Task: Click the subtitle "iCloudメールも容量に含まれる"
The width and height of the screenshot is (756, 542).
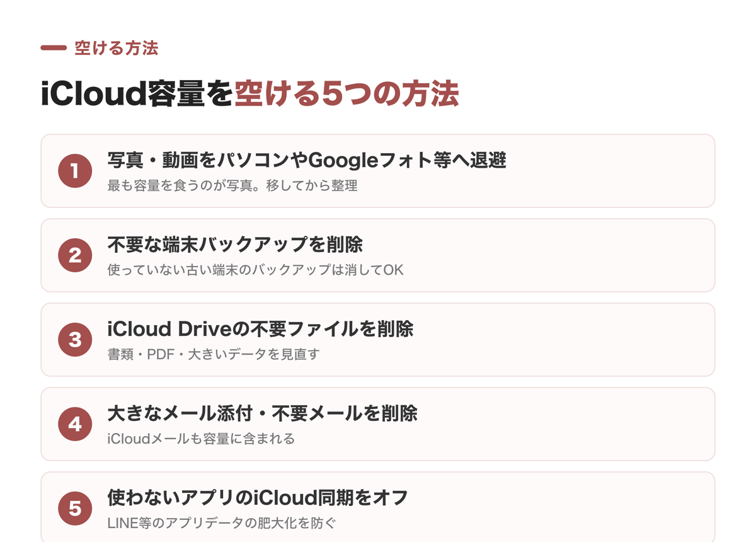Action: [x=201, y=439]
